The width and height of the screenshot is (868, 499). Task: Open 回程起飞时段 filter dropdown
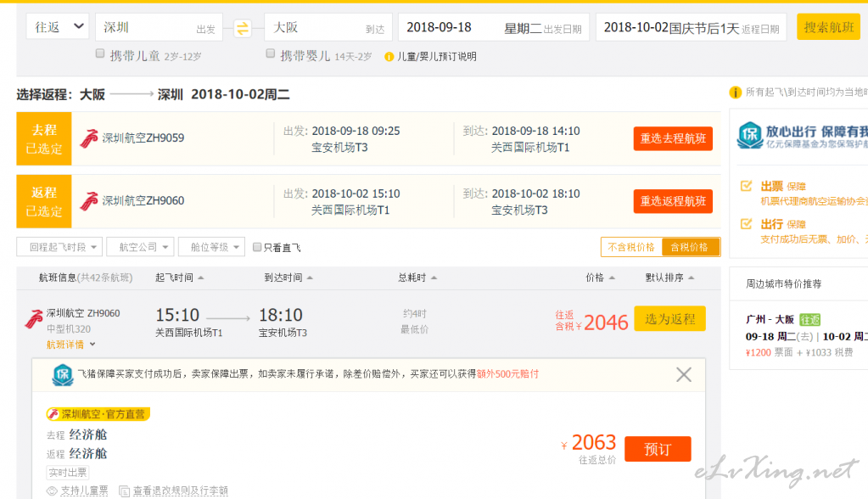(59, 247)
